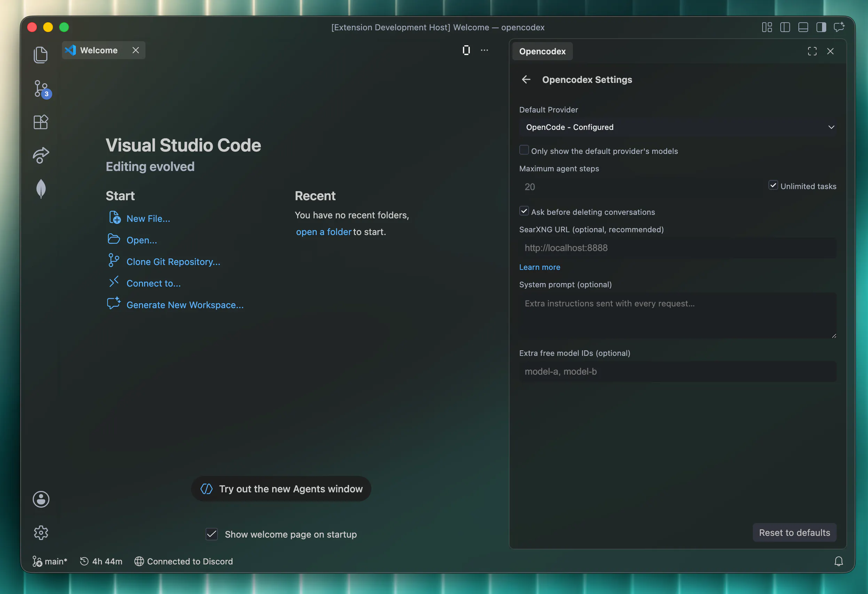
Task: Click the Visual Studio Code heading
Action: coord(183,145)
